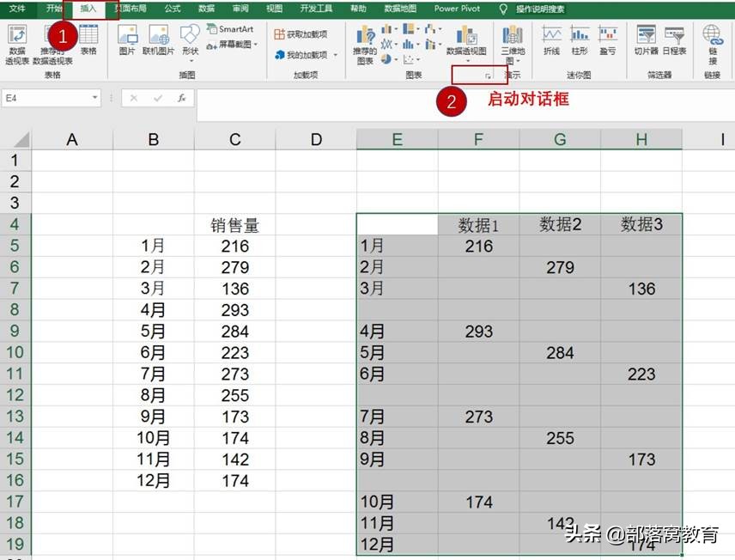Screen dimensions: 735x560
Task: Select cell with value 284 in column G
Action: (x=560, y=353)
